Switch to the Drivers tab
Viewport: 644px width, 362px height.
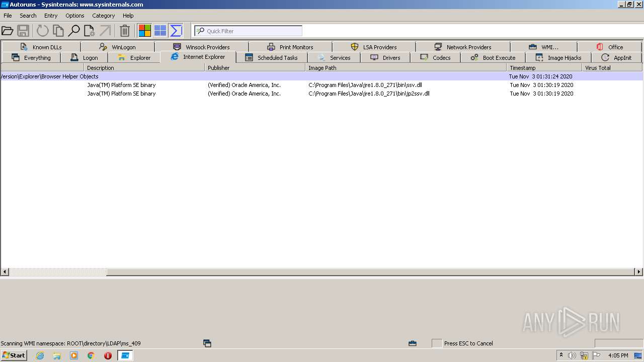tap(385, 57)
